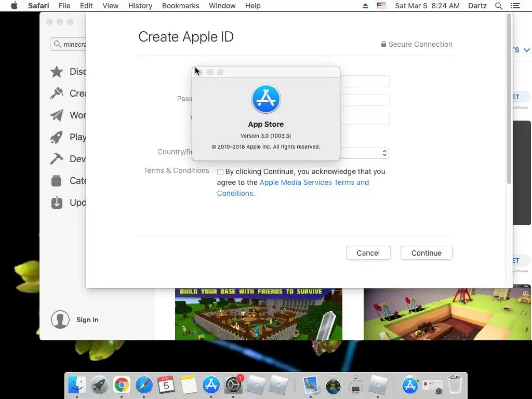Click the minimized window thumbnail beside Trash
This screenshot has width=532, height=399.
click(432, 386)
